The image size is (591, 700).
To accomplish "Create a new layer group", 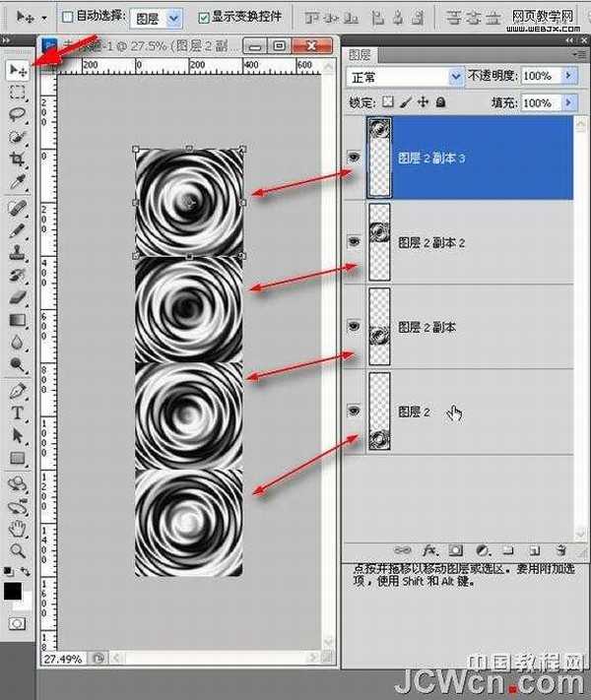I will (x=508, y=550).
